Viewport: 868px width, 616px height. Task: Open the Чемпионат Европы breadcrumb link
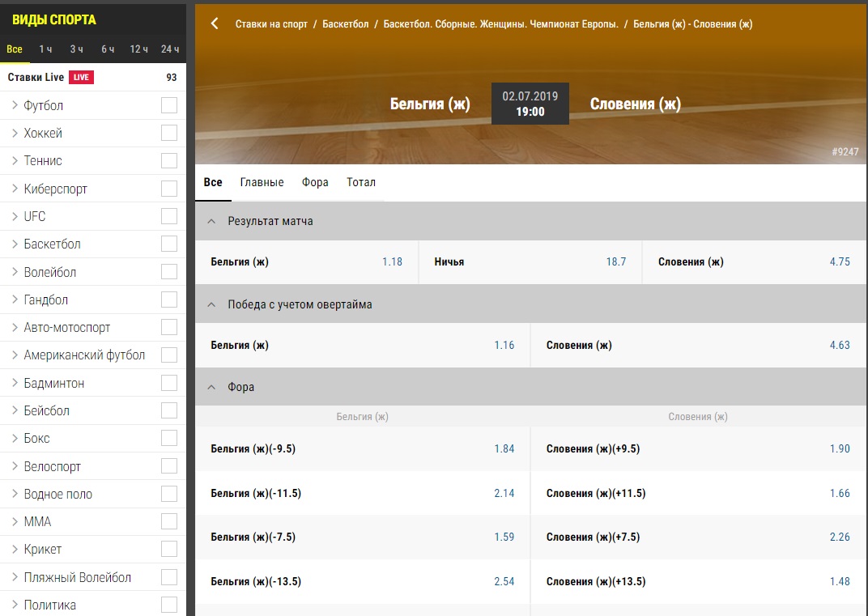click(x=501, y=23)
